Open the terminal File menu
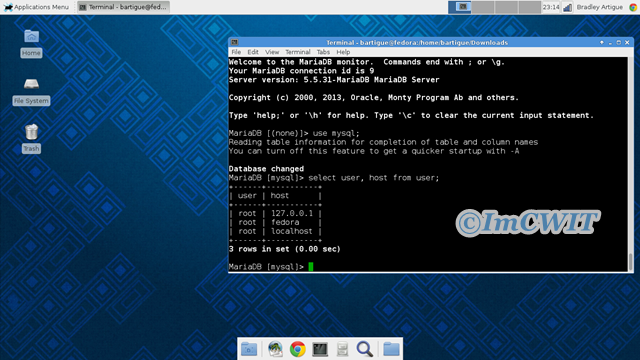Image resolution: width=640 pixels, height=360 pixels. pyautogui.click(x=236, y=52)
